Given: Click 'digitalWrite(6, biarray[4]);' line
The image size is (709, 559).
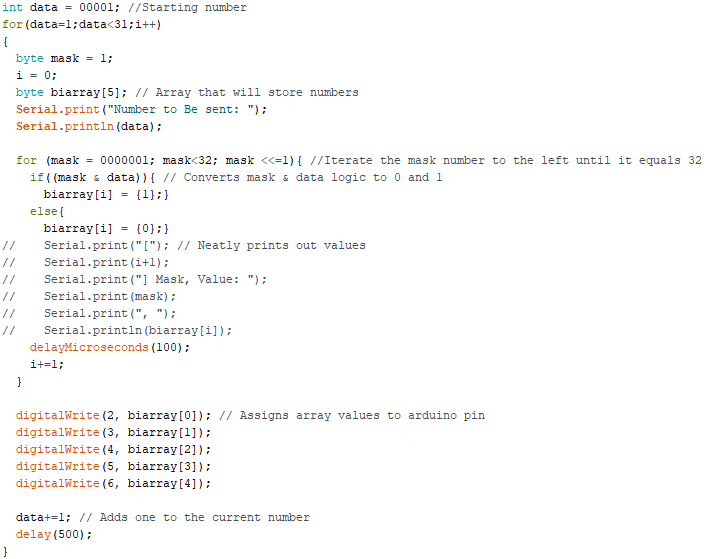Looking at the screenshot, I should click(x=113, y=483).
